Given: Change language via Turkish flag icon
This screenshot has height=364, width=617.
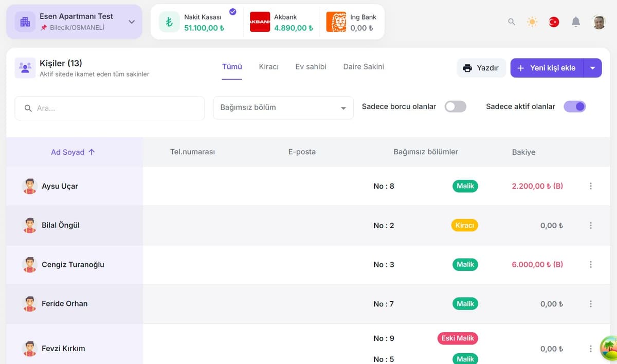Looking at the screenshot, I should coord(554,22).
